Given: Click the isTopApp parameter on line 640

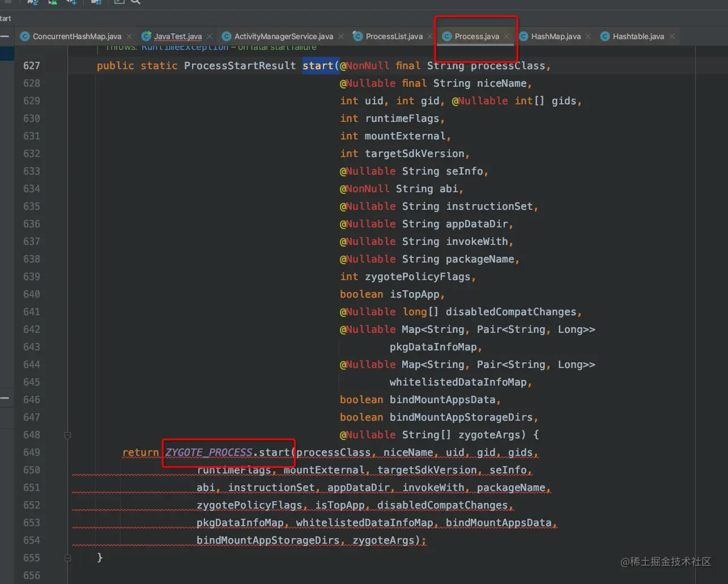Looking at the screenshot, I should point(415,294).
